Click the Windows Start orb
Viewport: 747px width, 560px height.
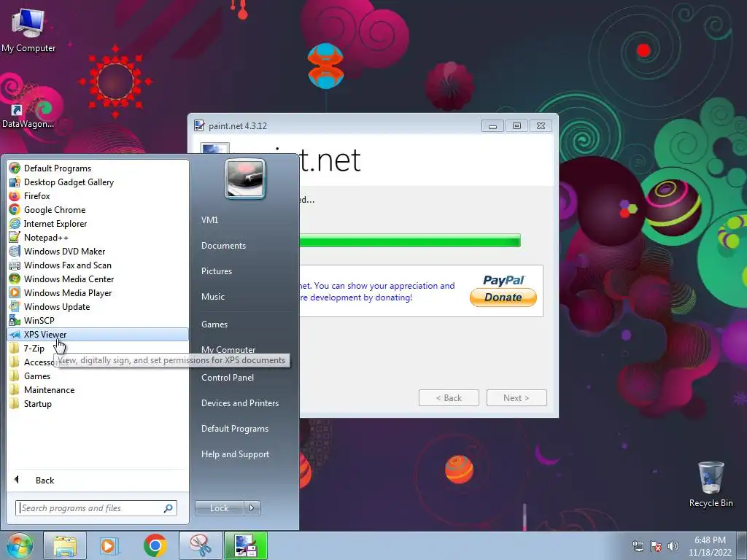pyautogui.click(x=20, y=546)
